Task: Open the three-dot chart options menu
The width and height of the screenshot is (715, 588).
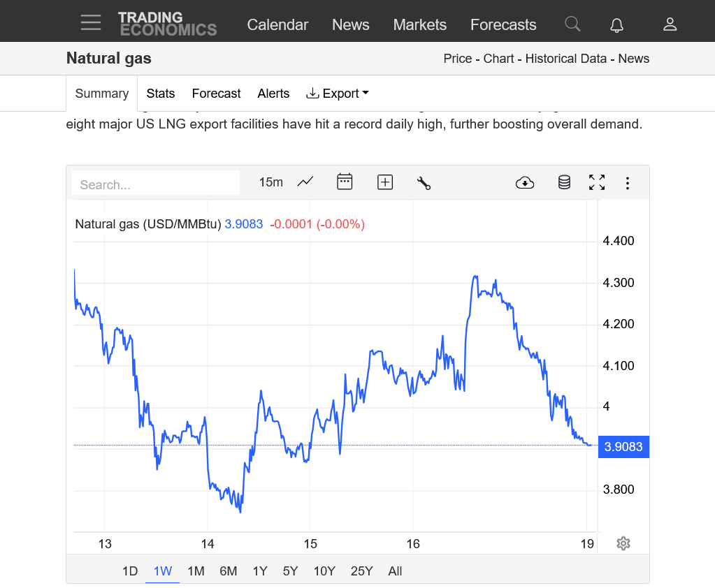Action: pyautogui.click(x=628, y=183)
